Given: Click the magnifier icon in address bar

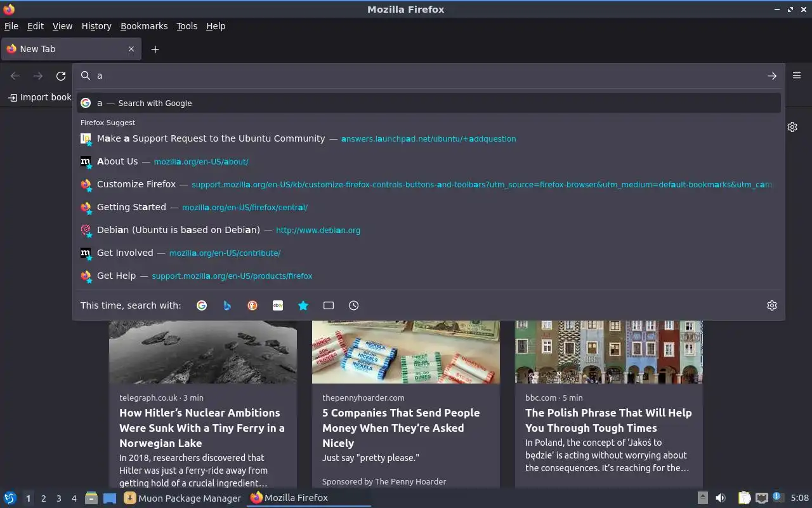Looking at the screenshot, I should [x=86, y=76].
